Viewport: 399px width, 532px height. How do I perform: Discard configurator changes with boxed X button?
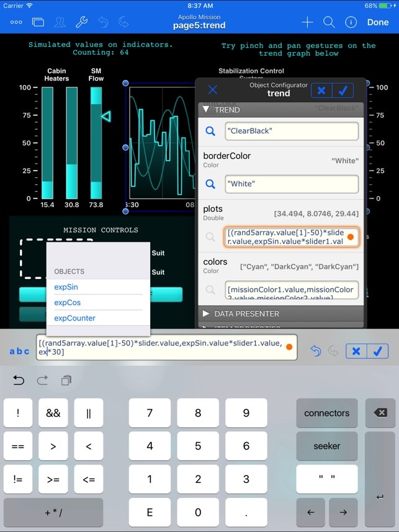pyautogui.click(x=321, y=91)
